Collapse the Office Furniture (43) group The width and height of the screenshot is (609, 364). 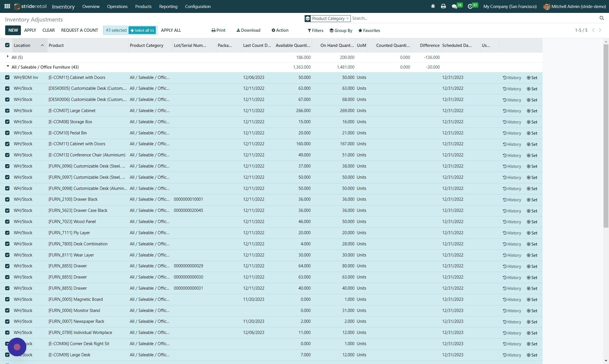tap(8, 67)
